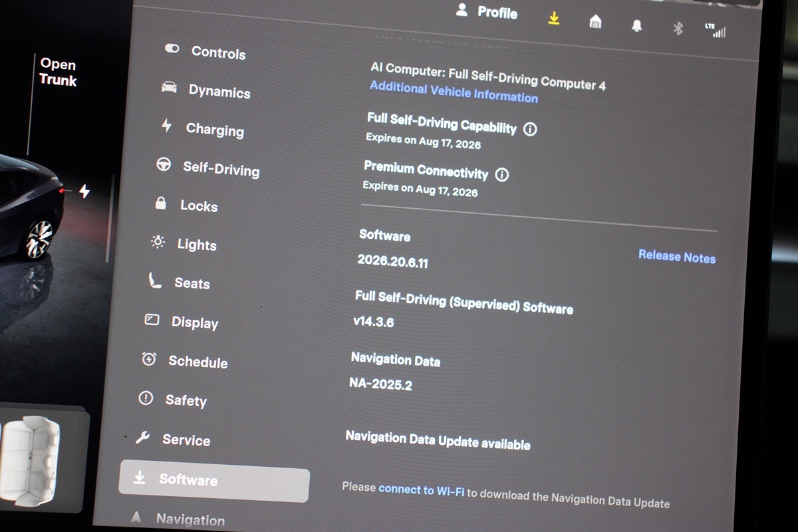Image resolution: width=798 pixels, height=532 pixels.
Task: Tap the car icon beside Dynamics
Action: [170, 87]
